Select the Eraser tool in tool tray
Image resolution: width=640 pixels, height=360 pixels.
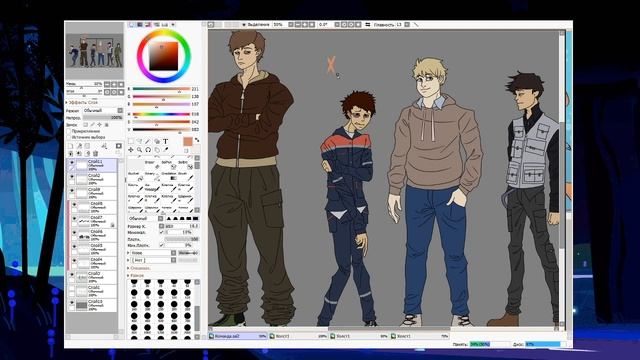pos(151,165)
